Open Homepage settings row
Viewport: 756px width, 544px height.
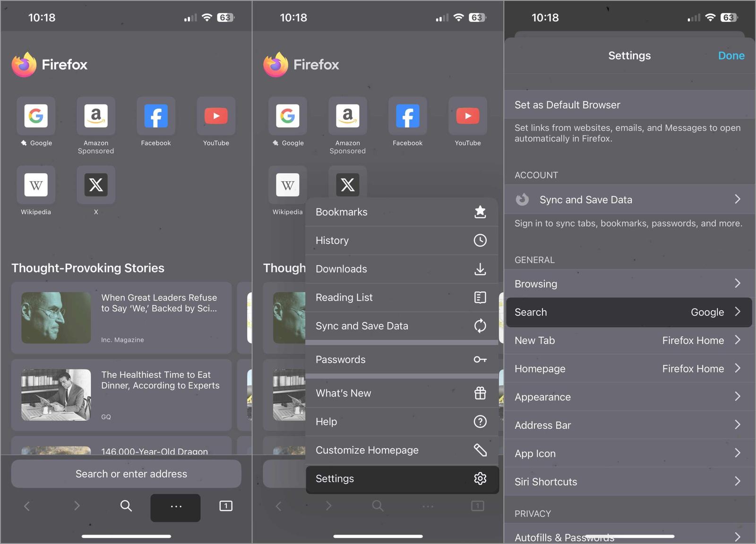click(630, 369)
